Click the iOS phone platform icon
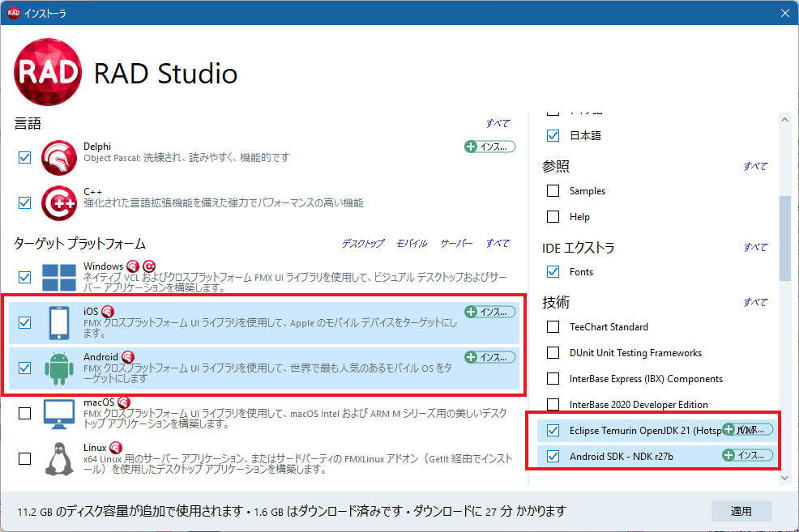This screenshot has width=799, height=532. 59,323
